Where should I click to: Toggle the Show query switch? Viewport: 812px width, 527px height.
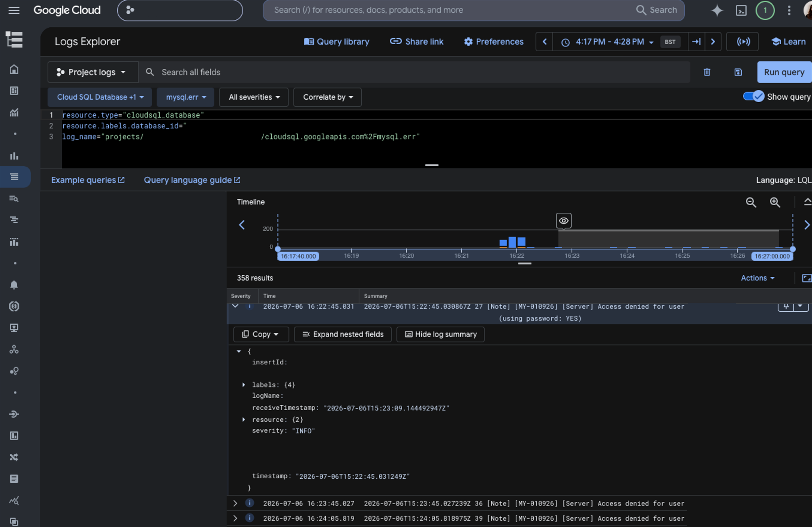tap(754, 97)
